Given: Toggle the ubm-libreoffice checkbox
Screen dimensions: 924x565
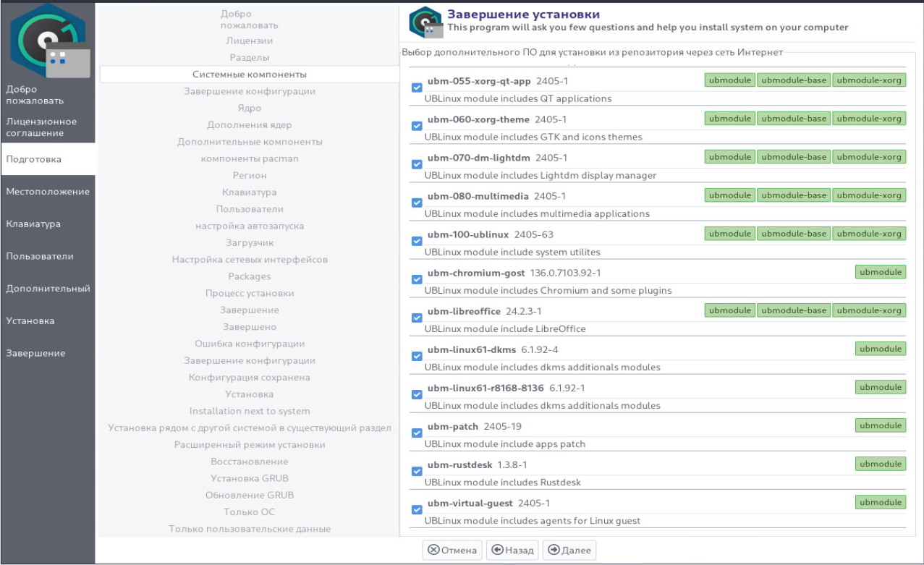Looking at the screenshot, I should click(417, 318).
